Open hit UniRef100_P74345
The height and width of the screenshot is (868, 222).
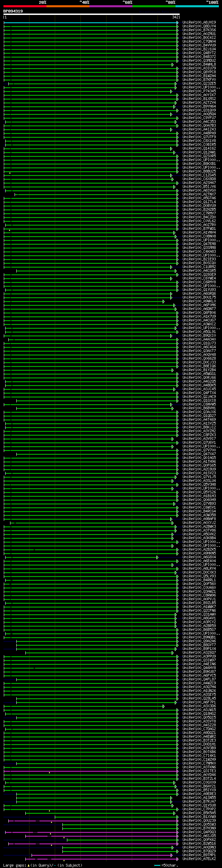tap(199, 91)
